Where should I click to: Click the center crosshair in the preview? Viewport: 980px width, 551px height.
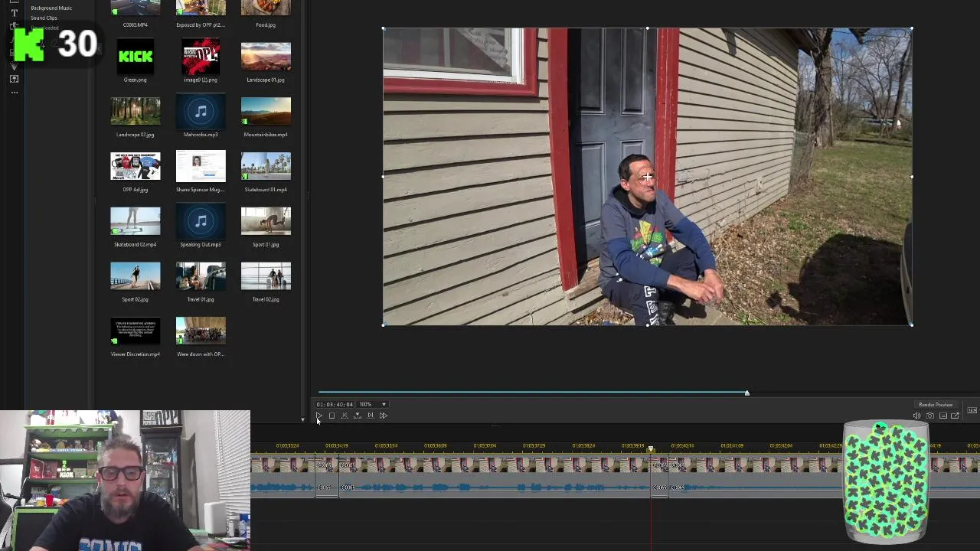(x=648, y=178)
